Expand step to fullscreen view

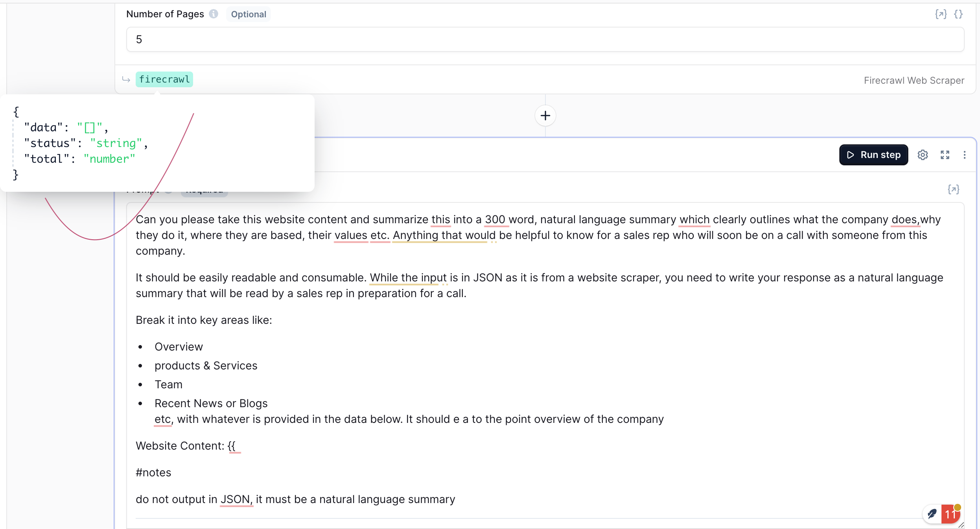(x=945, y=155)
